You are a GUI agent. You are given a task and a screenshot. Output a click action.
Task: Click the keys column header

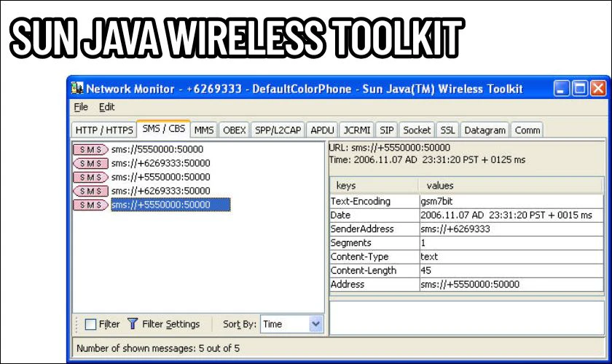(374, 186)
